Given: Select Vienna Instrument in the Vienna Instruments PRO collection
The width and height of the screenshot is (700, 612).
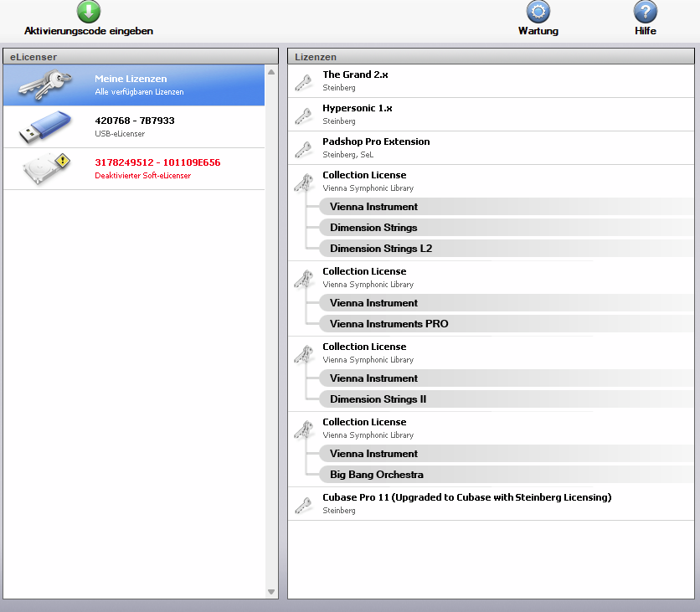Looking at the screenshot, I should (507, 303).
